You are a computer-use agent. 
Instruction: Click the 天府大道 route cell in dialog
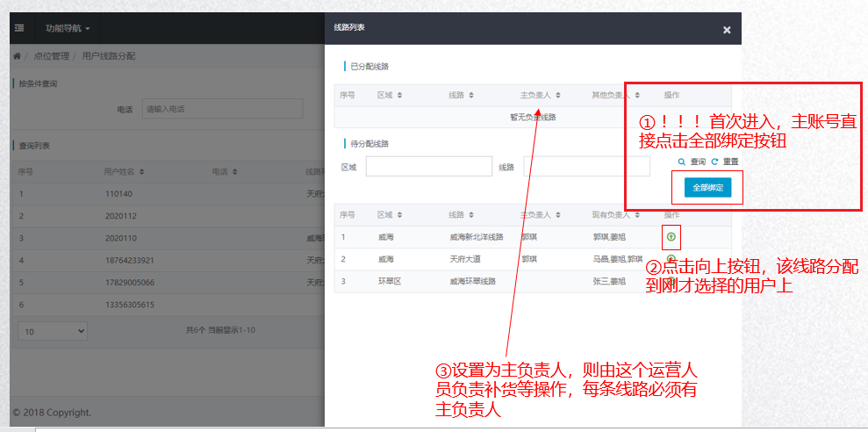[x=463, y=259]
